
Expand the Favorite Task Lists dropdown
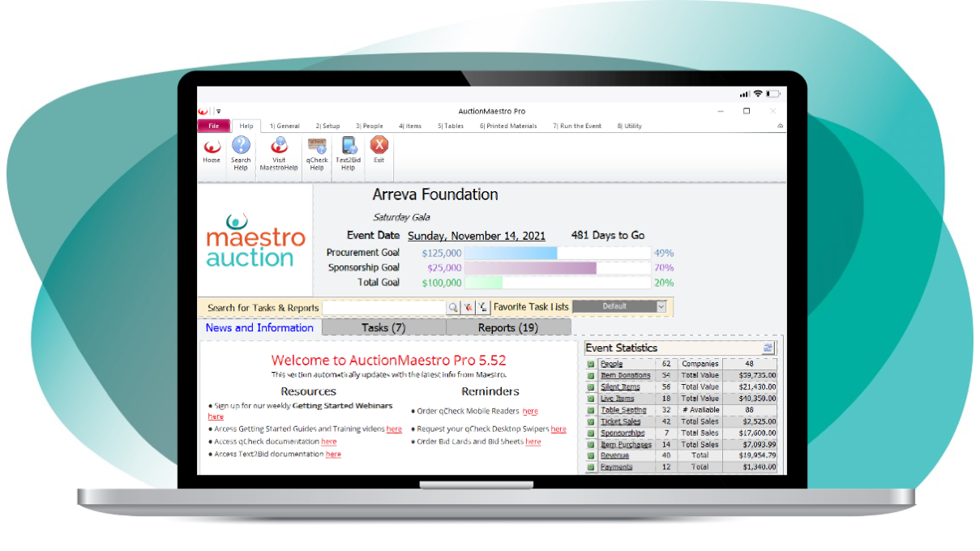pos(661,306)
